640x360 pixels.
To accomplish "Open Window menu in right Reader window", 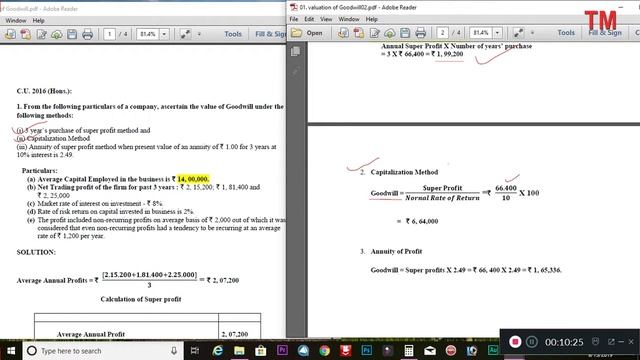I will 349,19.
